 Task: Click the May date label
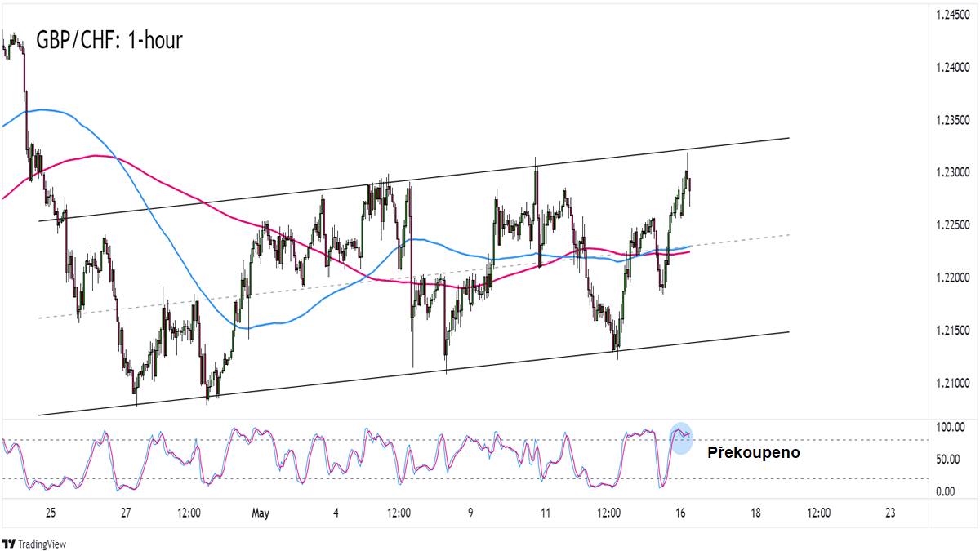tap(261, 513)
